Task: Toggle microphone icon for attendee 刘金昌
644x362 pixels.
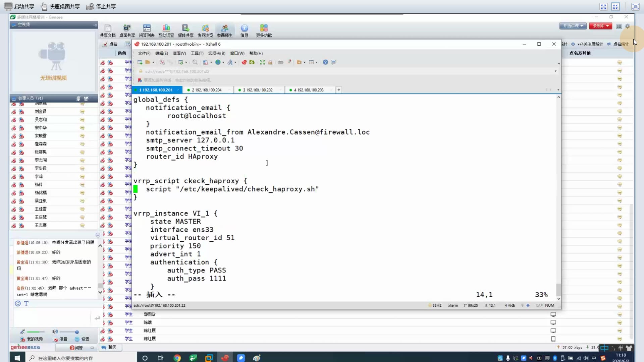Action: (x=14, y=112)
